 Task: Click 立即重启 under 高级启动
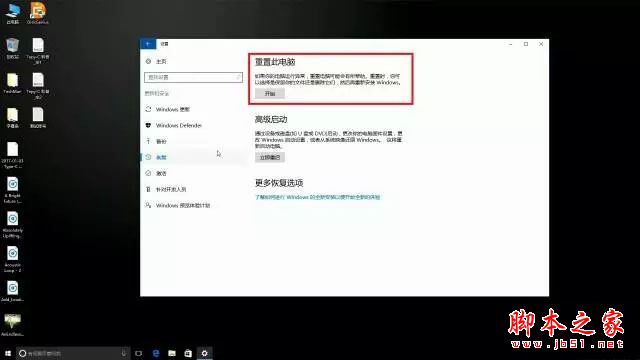[x=270, y=157]
